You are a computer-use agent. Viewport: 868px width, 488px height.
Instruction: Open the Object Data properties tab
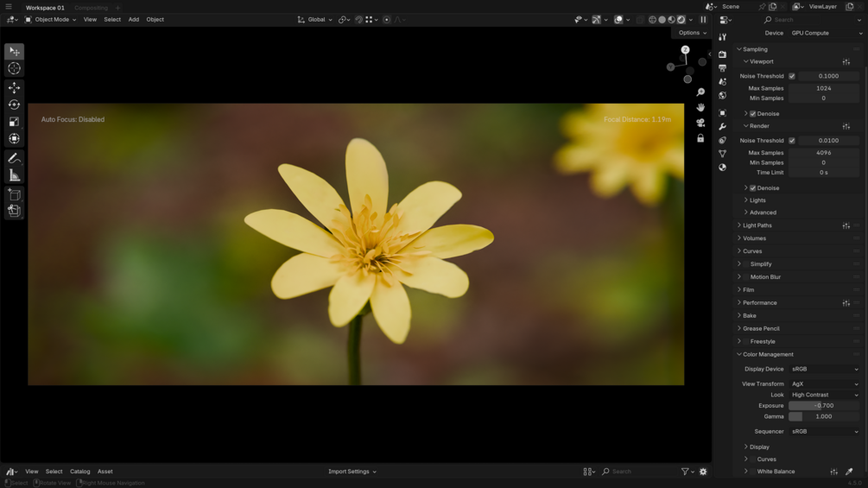[722, 154]
